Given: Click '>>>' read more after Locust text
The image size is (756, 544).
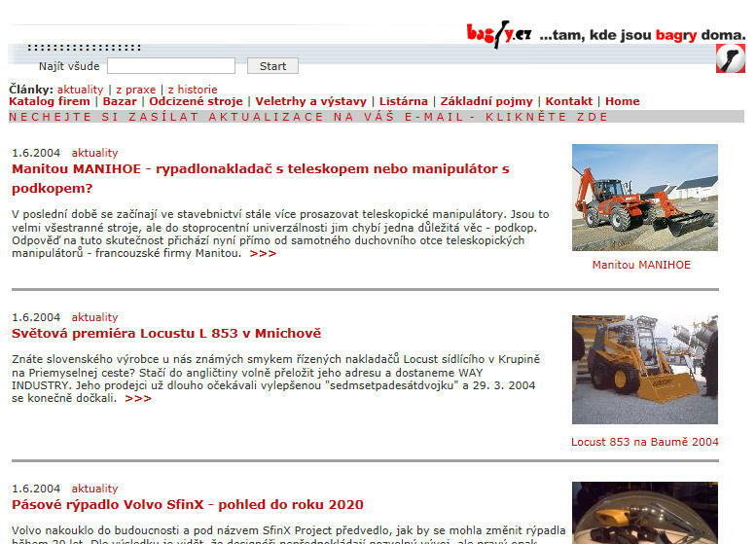Looking at the screenshot, I should (138, 399).
